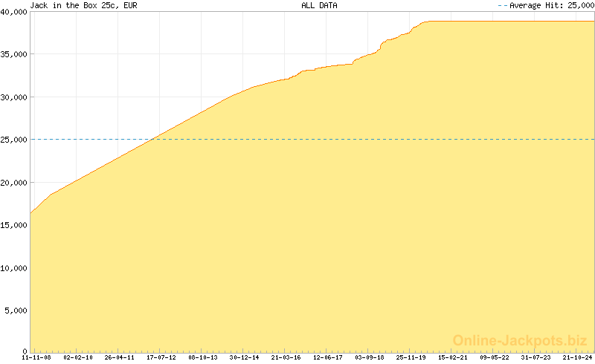Select the 02-02-10 date marker

pyautogui.click(x=78, y=357)
